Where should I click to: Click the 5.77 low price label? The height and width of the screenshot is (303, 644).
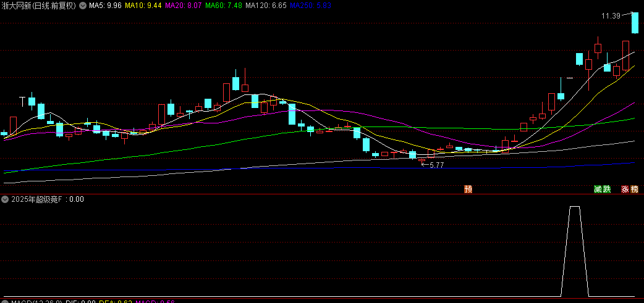pyautogui.click(x=436, y=165)
